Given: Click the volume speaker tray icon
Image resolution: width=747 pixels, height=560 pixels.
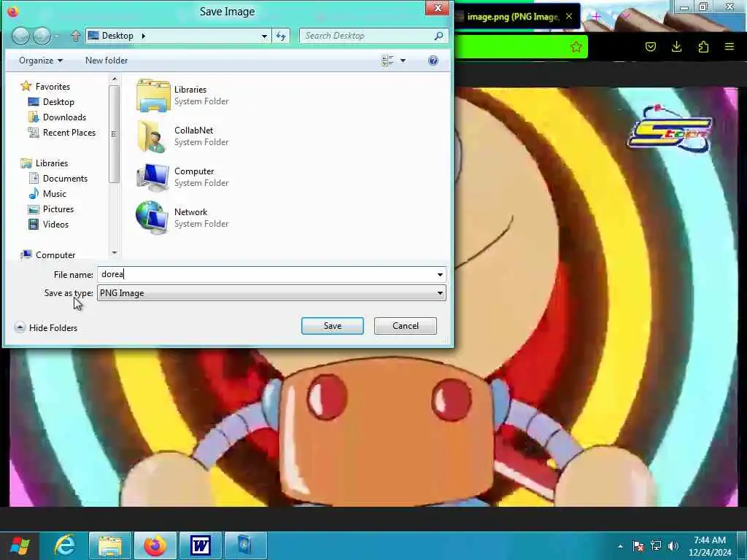Looking at the screenshot, I should coord(673,545).
